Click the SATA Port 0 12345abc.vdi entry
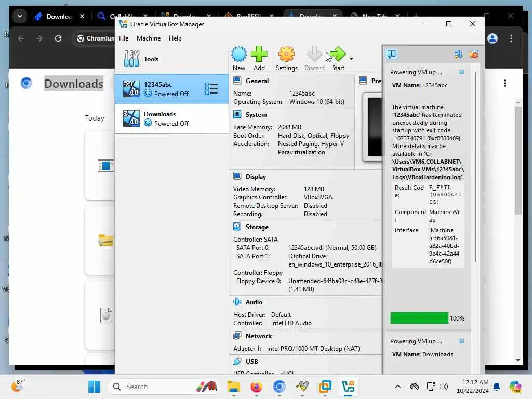The image size is (532, 399). [x=332, y=248]
